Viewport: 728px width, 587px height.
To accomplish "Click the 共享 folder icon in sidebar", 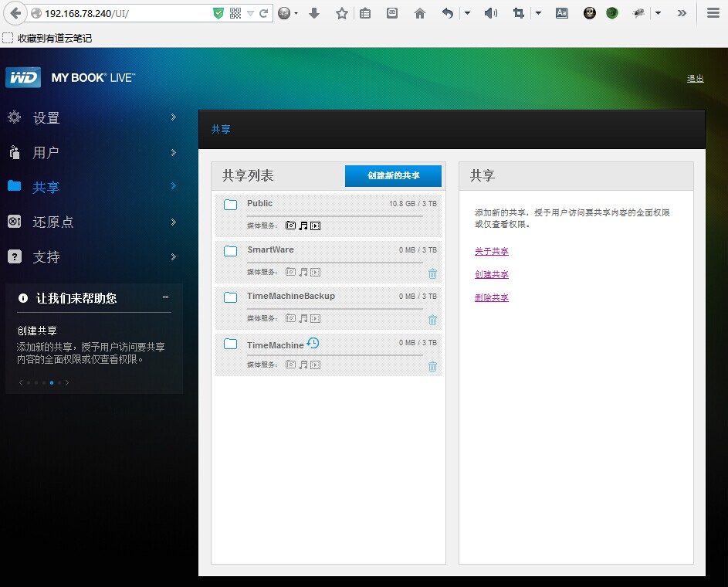I will [x=15, y=186].
